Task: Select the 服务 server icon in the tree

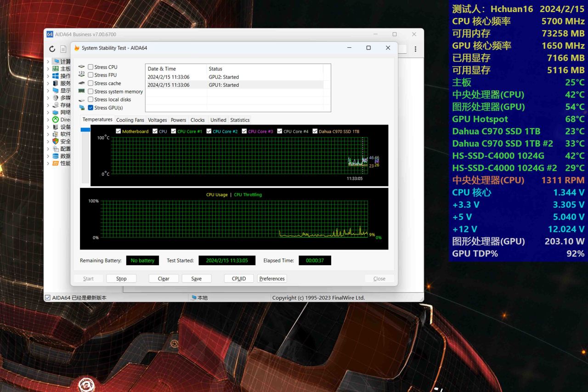Action: click(x=56, y=83)
